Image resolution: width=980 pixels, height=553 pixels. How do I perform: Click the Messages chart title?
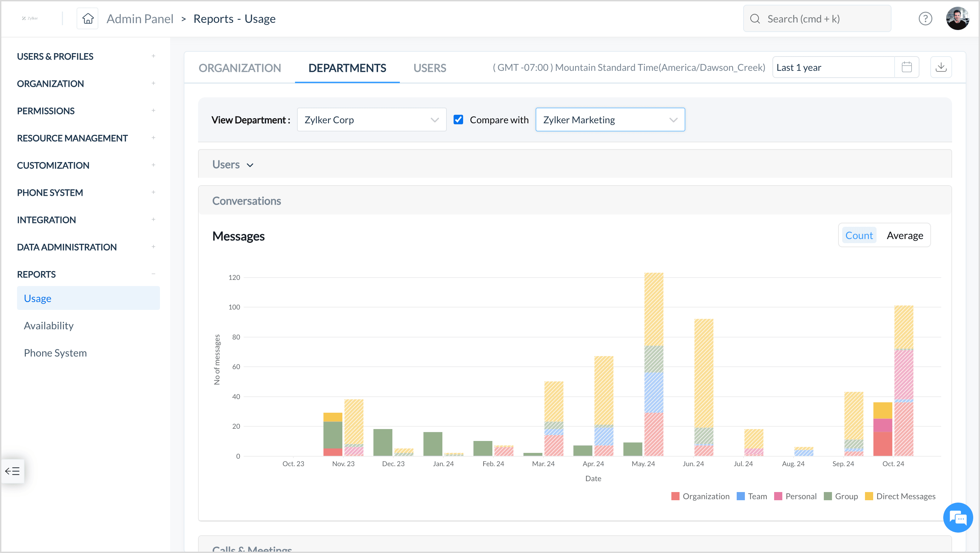point(238,236)
